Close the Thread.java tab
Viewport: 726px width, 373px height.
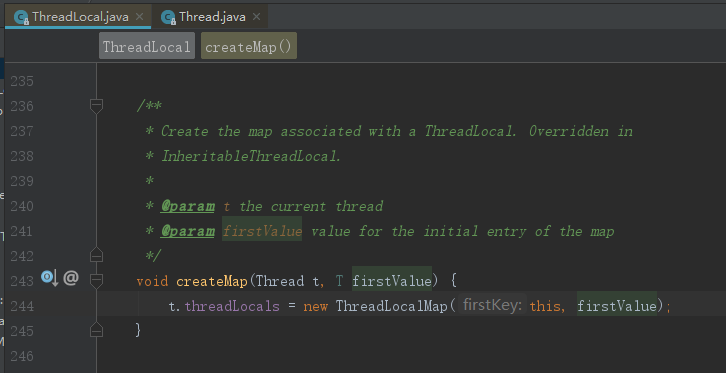257,17
